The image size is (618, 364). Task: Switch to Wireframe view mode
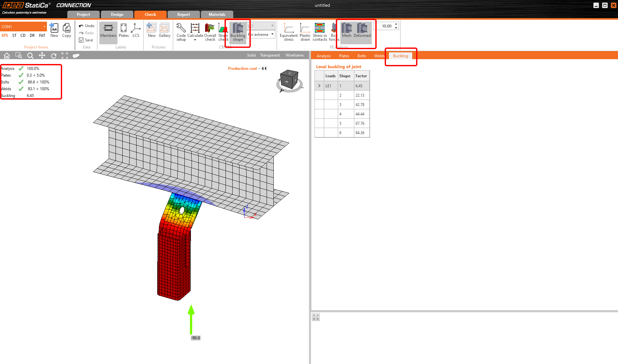coord(294,55)
